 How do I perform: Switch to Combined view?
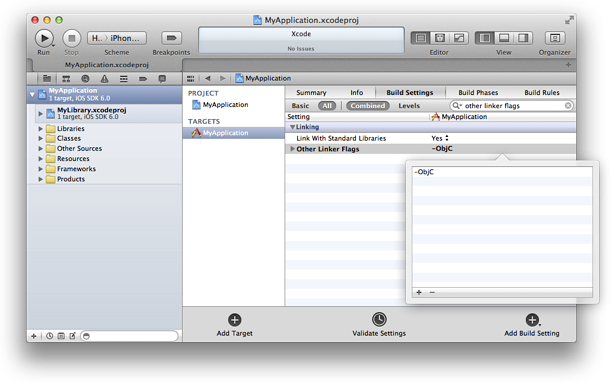[368, 106]
